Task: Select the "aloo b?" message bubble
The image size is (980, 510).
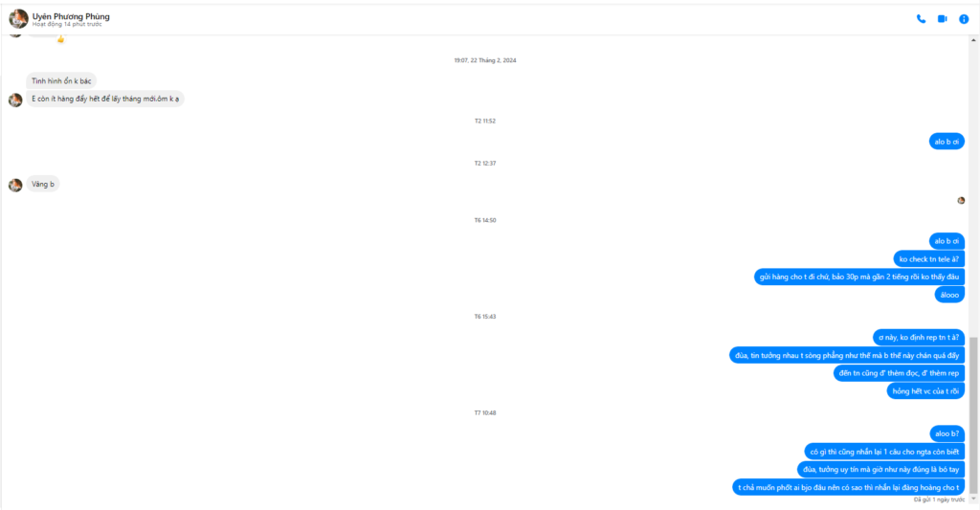Action: pyautogui.click(x=947, y=433)
